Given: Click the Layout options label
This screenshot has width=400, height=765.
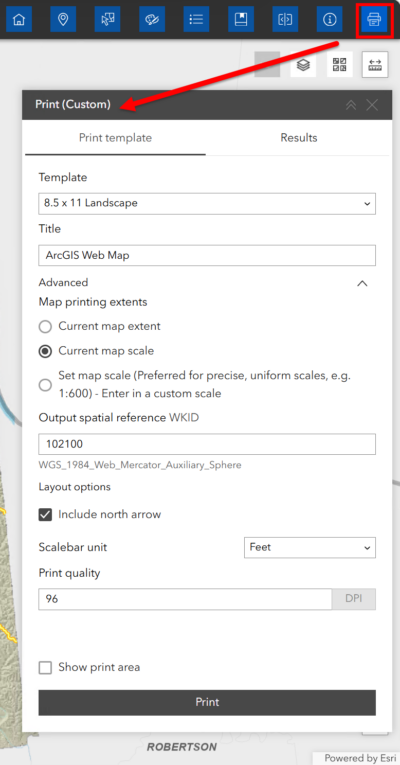Looking at the screenshot, I should [x=75, y=487].
